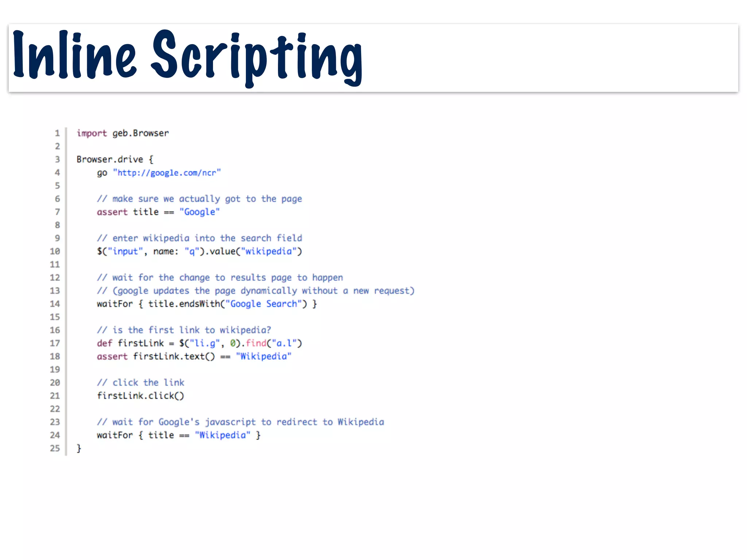Click the comment about google updating the page dynamically
This screenshot has width=747, height=560.
256,291
